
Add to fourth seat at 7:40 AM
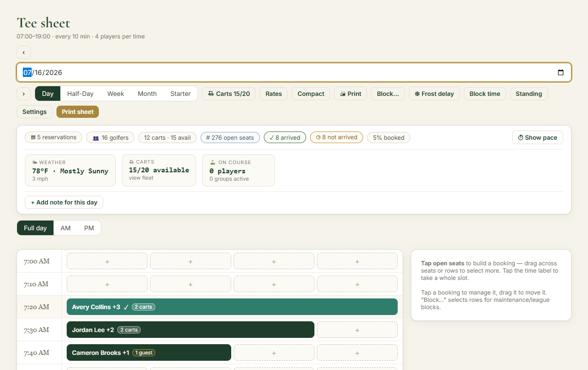(357, 353)
